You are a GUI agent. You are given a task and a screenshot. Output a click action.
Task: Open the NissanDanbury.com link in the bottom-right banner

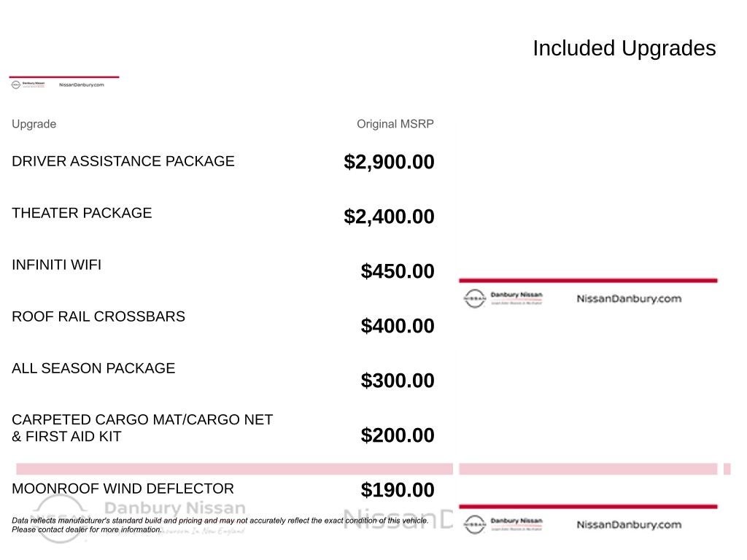[629, 524]
